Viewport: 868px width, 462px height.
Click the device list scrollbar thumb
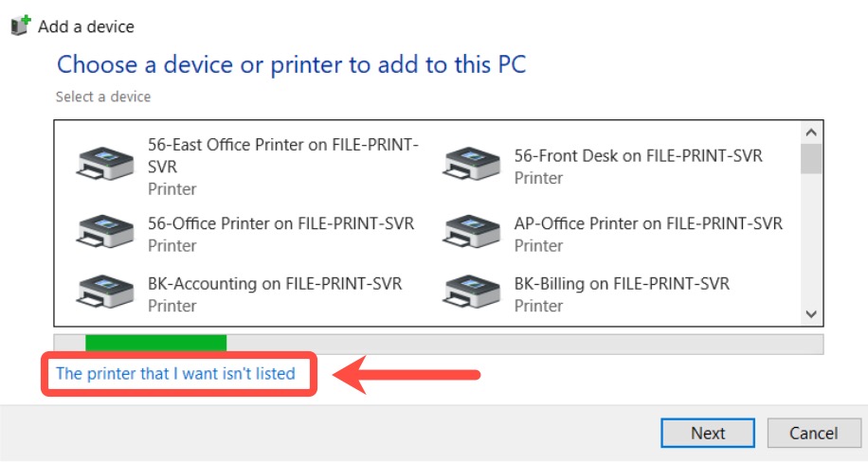click(811, 159)
